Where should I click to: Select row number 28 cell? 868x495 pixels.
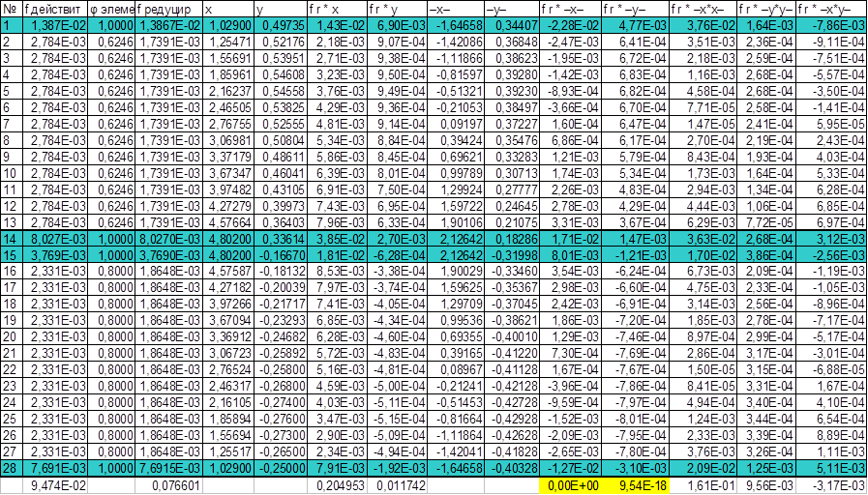(x=11, y=469)
